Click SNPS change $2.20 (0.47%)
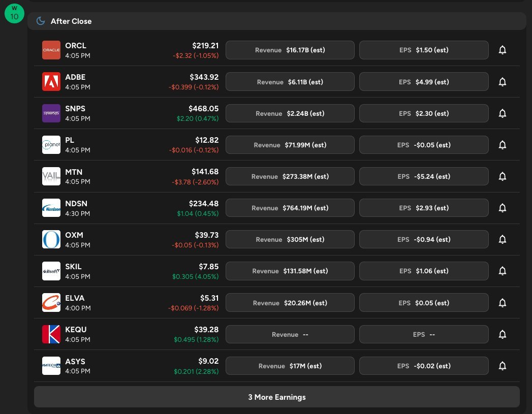Screen dimensions: 532x414 (x=198, y=119)
